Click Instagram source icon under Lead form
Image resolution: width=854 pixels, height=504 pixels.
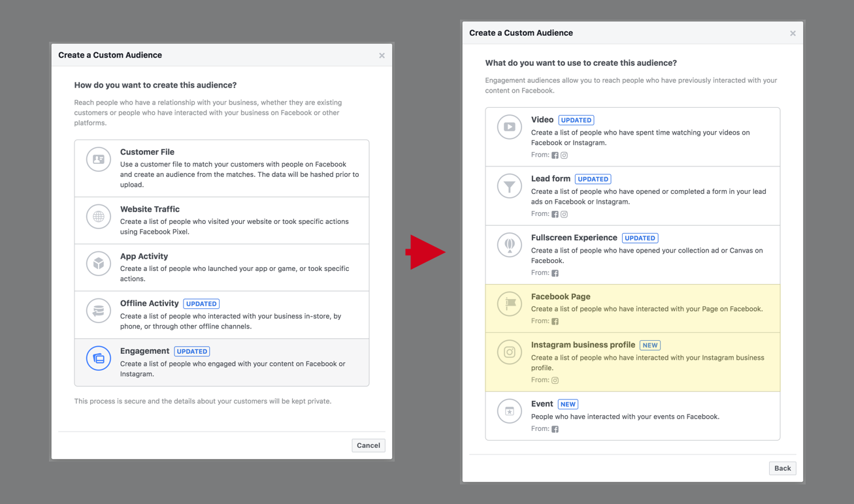click(565, 214)
